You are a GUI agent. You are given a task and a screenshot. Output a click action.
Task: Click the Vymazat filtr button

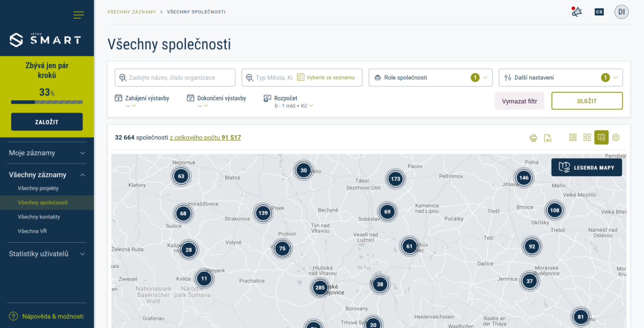[519, 101]
